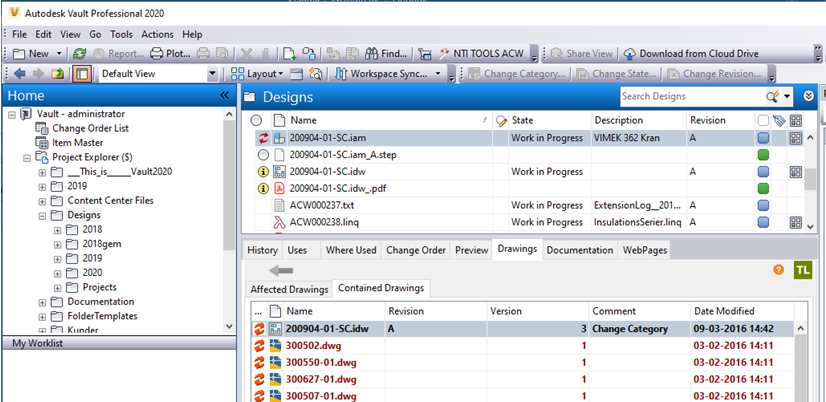Viewport: 826px width, 402px height.
Task: Click the Change Revision... button
Action: click(714, 74)
